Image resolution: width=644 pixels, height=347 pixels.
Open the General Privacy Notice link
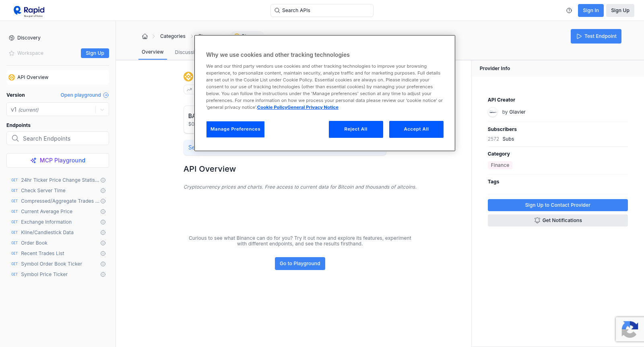(313, 108)
